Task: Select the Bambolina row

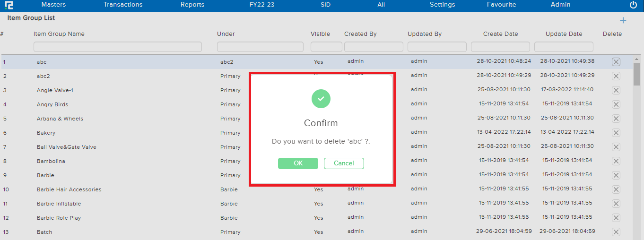Action: click(51, 161)
